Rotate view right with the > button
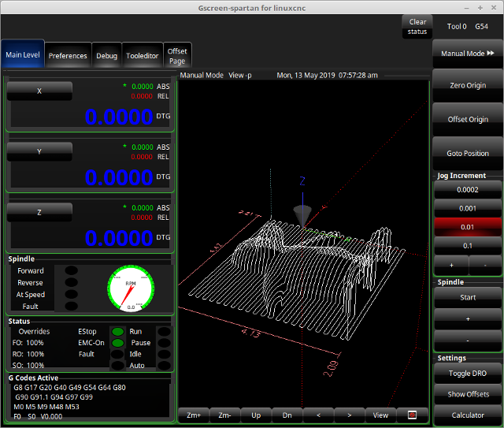This screenshot has height=428, width=504. [x=349, y=415]
